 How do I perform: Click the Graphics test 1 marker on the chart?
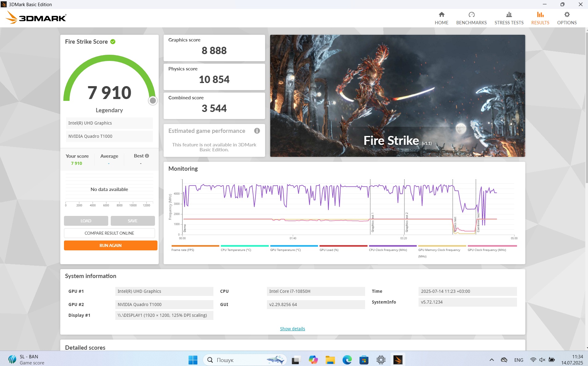(x=372, y=222)
